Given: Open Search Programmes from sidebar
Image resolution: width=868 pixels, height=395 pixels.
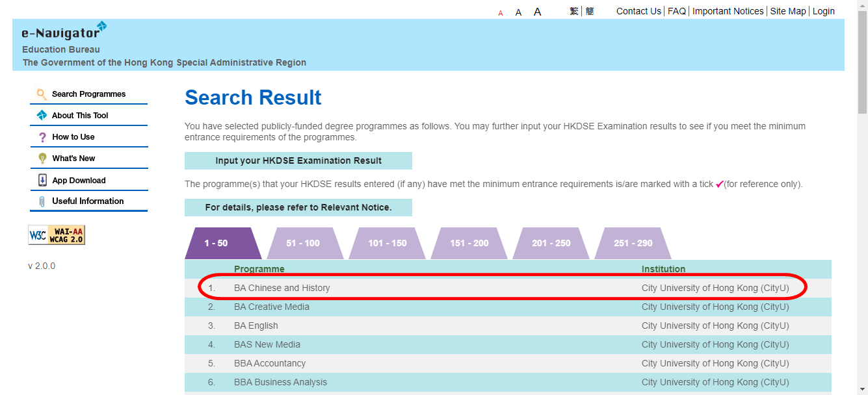Looking at the screenshot, I should pos(88,94).
